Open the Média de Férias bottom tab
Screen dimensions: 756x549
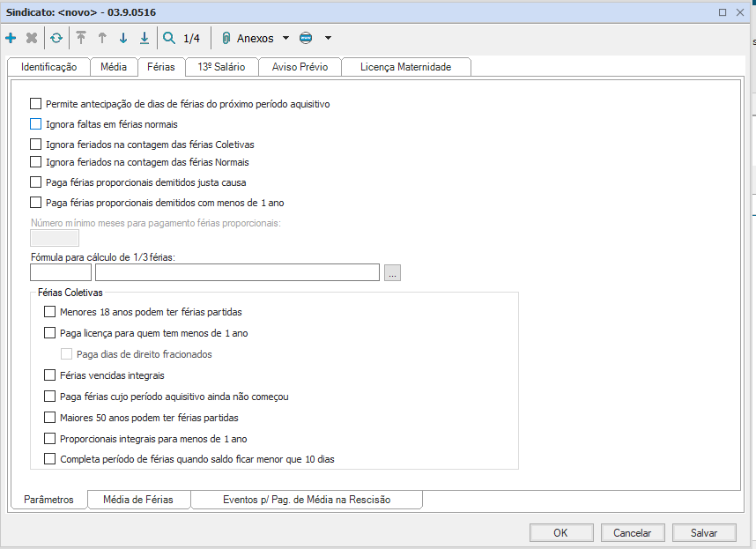pyautogui.click(x=139, y=500)
